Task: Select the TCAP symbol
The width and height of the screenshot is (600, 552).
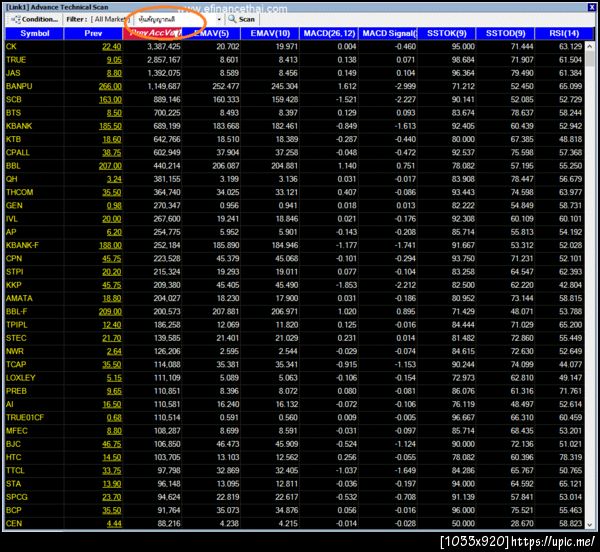Action: tap(16, 365)
